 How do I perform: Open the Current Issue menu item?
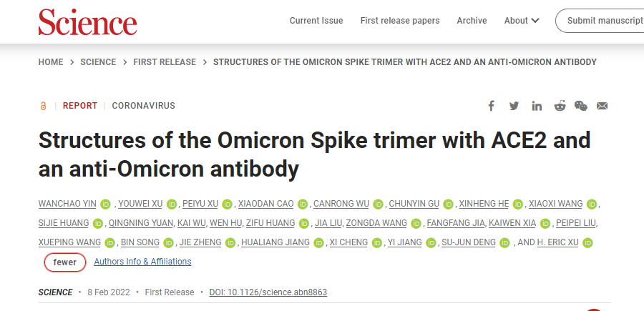pos(316,21)
